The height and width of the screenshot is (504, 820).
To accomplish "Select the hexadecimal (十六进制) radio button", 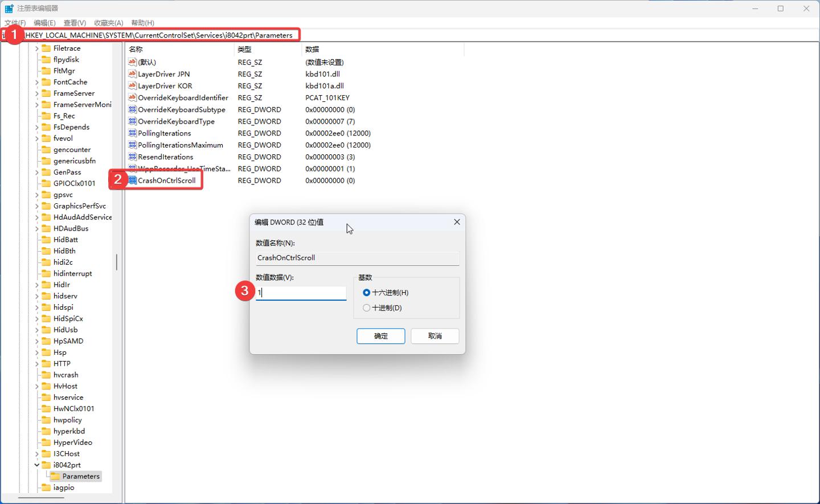I will tap(366, 293).
